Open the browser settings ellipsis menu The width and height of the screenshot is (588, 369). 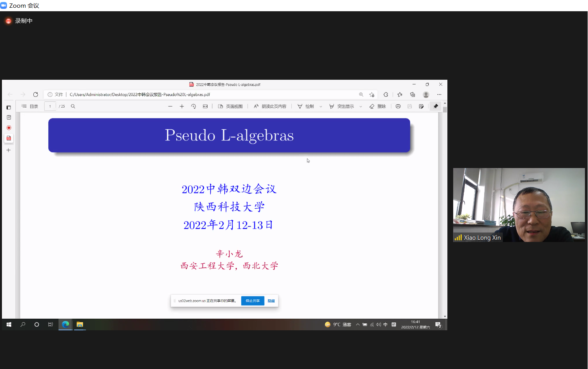tap(439, 94)
